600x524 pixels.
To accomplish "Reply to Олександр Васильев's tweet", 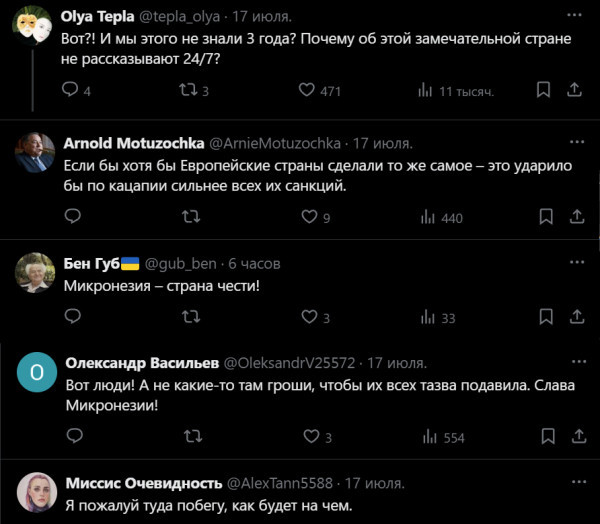I will (71, 437).
